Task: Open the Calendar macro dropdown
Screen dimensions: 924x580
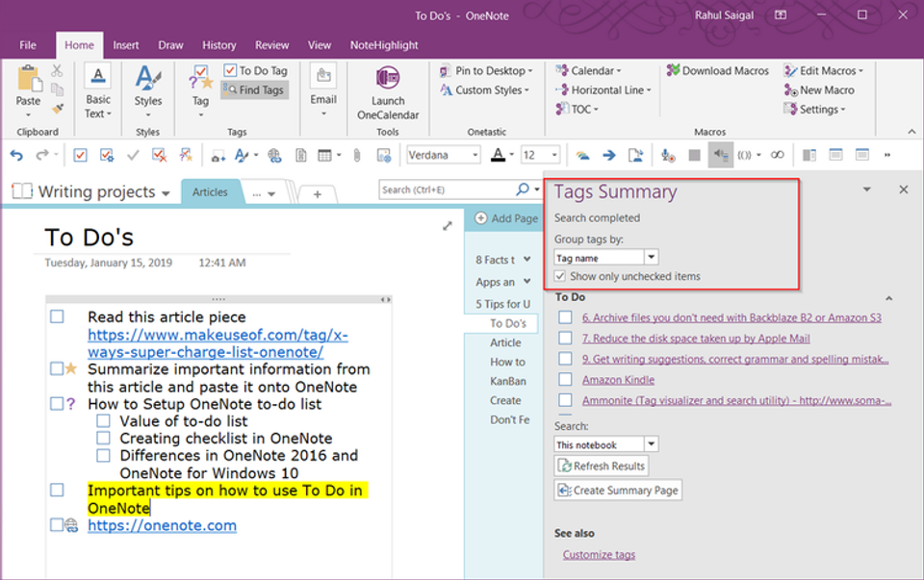Action: pyautogui.click(x=588, y=70)
